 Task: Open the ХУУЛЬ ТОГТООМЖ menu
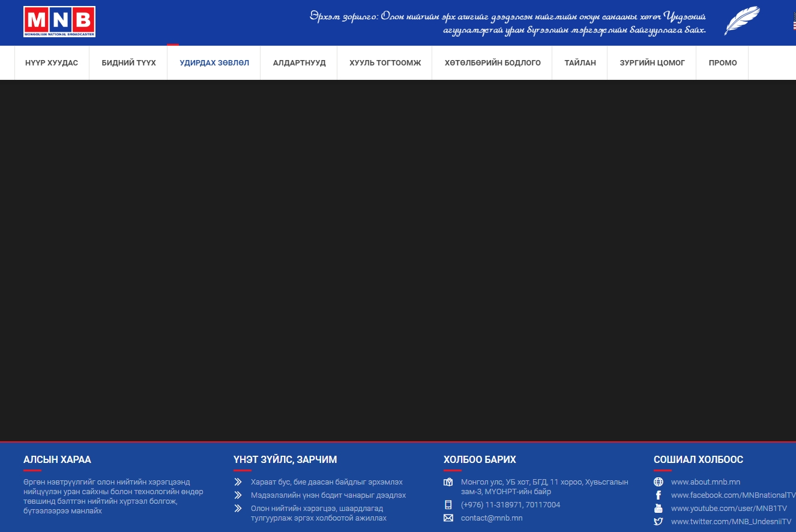(x=385, y=62)
